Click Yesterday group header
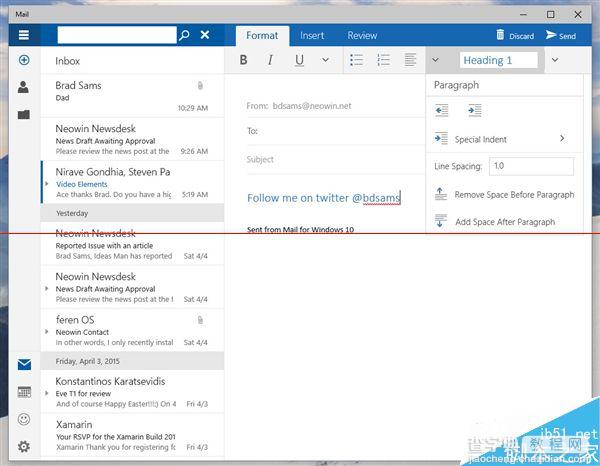Viewport: 600px width, 466px height. pos(132,213)
